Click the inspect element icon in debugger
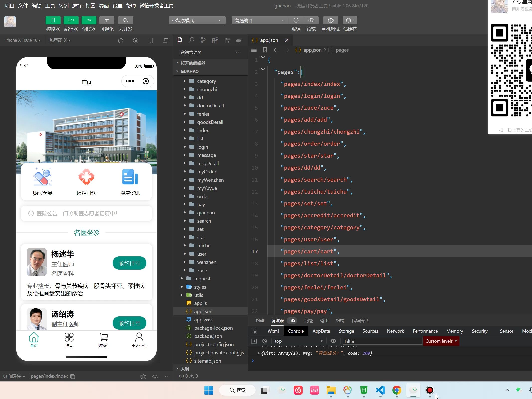 254,331
